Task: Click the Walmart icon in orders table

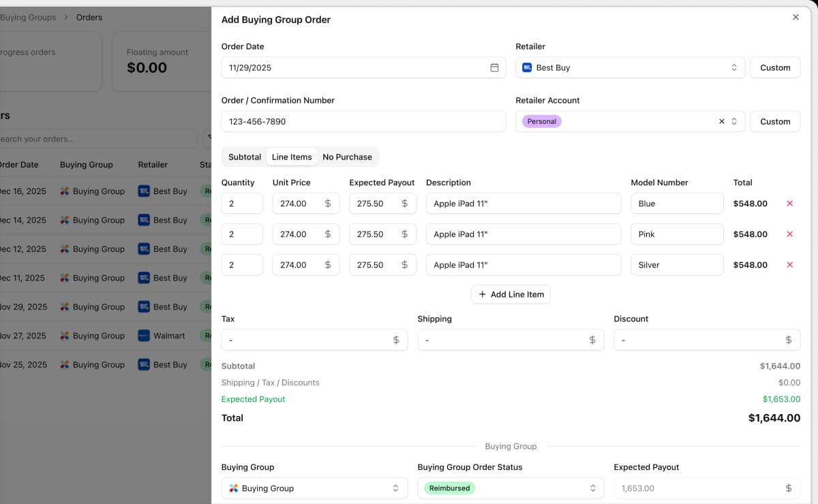Action: pos(144,336)
